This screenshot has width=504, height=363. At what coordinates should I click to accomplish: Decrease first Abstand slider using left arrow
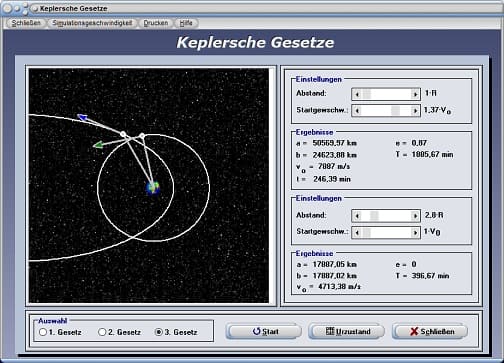pos(357,94)
